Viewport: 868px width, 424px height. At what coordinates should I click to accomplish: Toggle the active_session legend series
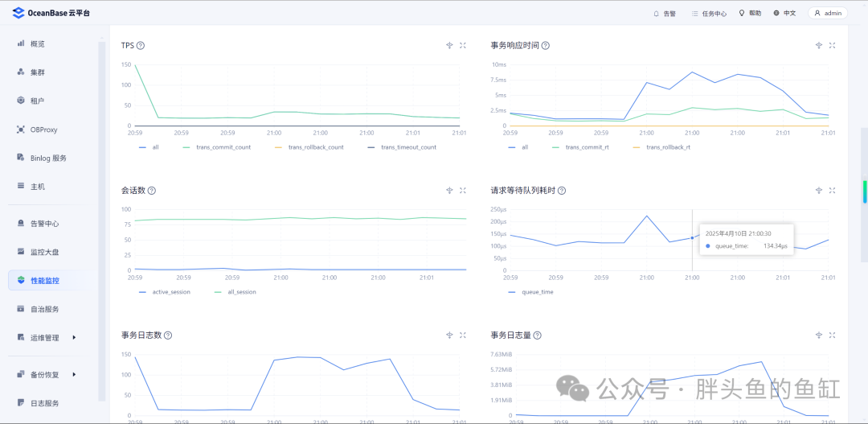[x=165, y=292]
